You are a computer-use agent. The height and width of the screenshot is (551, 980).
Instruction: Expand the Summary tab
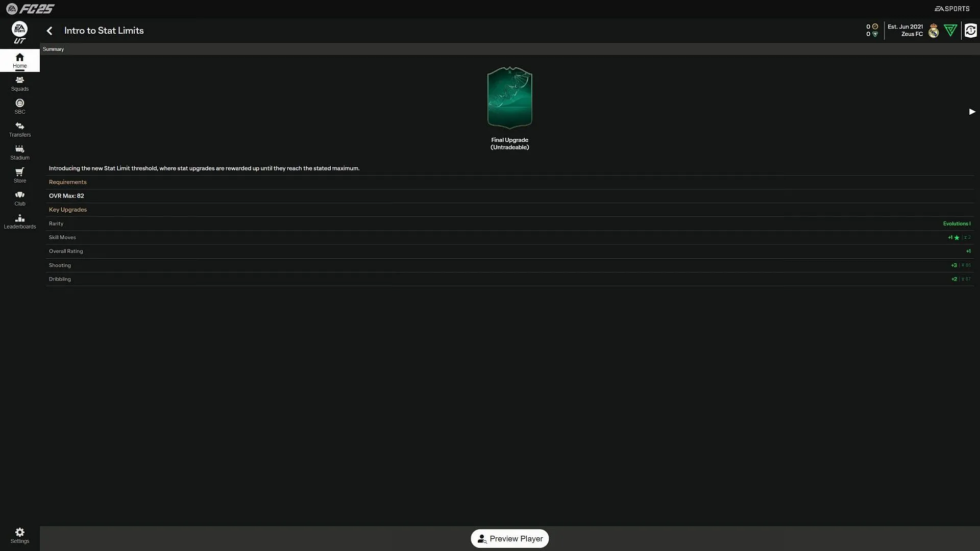coord(53,49)
